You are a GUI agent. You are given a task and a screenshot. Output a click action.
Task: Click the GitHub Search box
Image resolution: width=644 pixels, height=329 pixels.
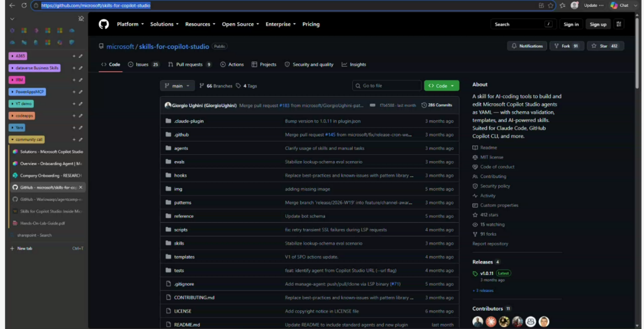524,25
